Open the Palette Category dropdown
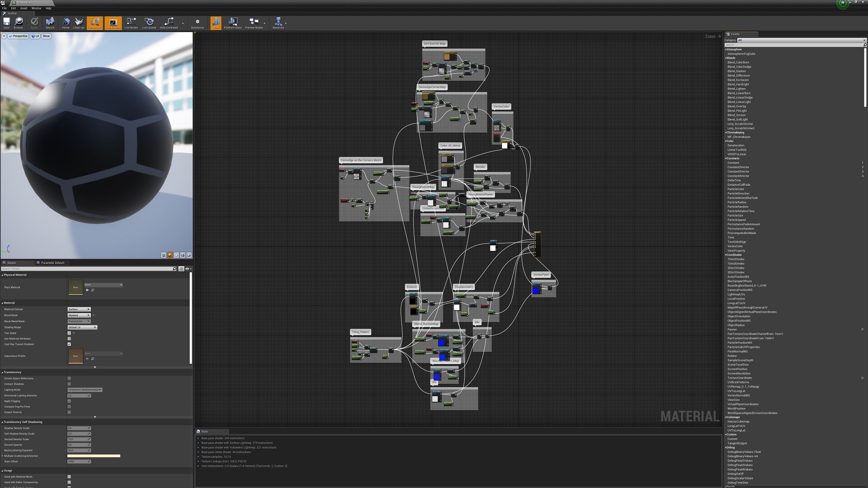This screenshot has width=868, height=488. (x=801, y=40)
